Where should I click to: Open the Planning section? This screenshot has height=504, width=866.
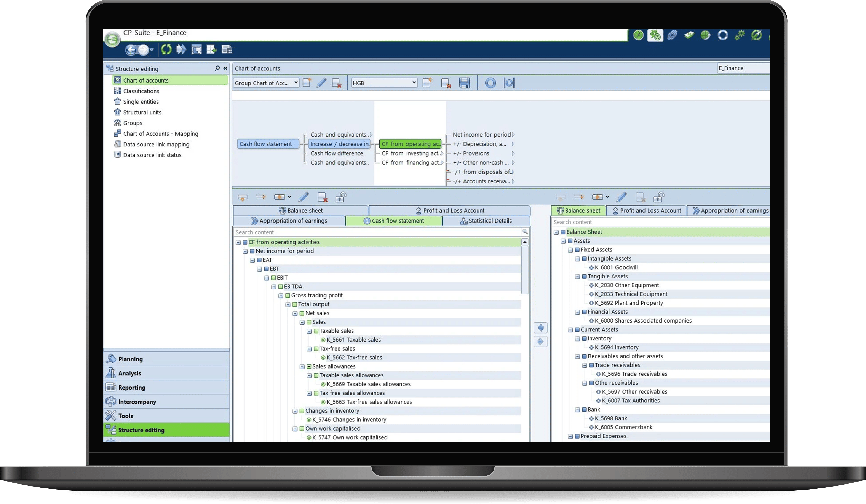coord(166,359)
